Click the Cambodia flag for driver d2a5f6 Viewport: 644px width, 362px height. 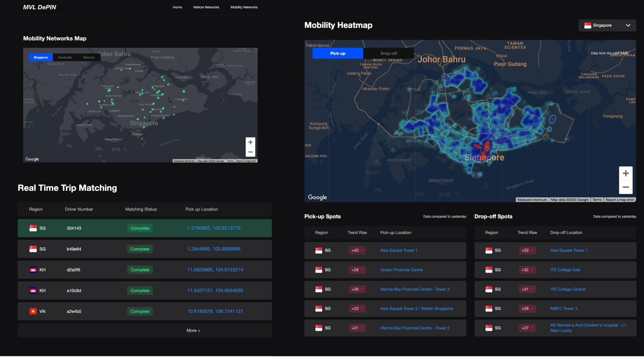(x=33, y=270)
